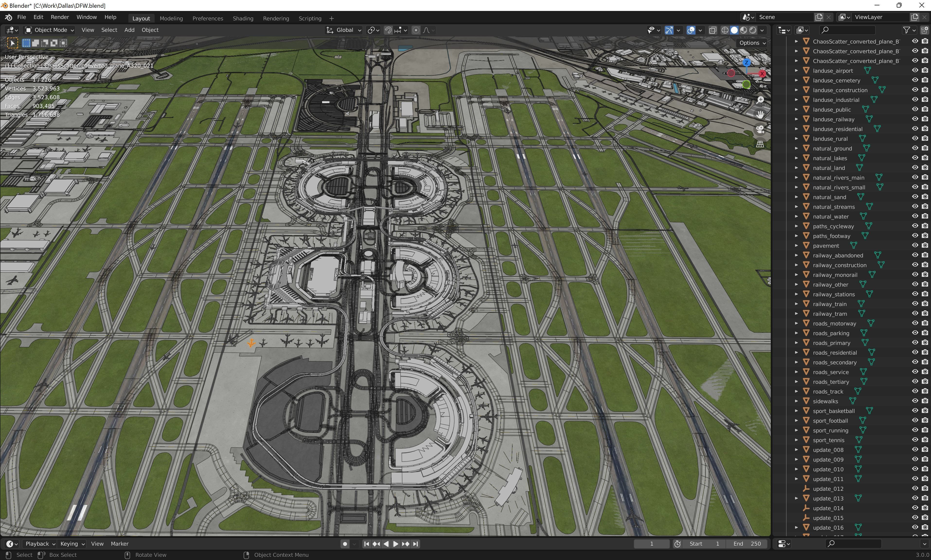
Task: Switch to Modeling workspace tab
Action: tap(171, 18)
